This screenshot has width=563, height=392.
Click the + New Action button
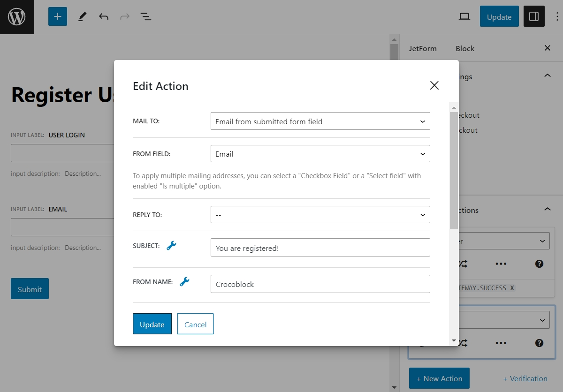coord(439,378)
